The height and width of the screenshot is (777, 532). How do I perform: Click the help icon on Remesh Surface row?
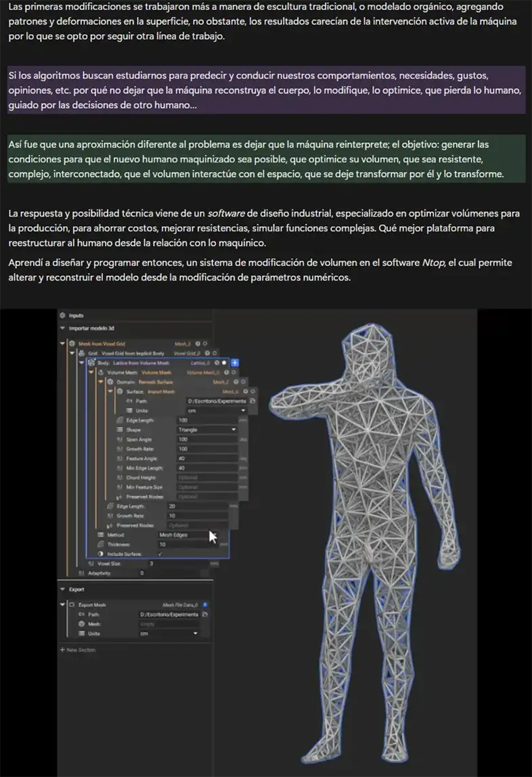point(227,382)
